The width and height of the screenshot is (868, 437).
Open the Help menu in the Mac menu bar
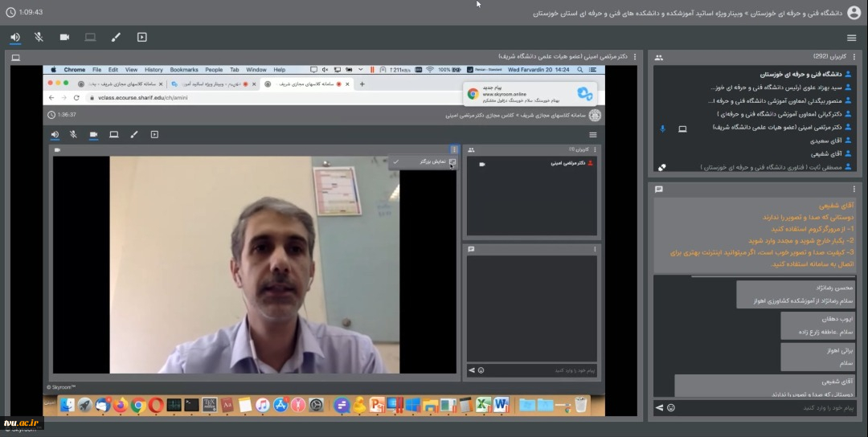[280, 70]
